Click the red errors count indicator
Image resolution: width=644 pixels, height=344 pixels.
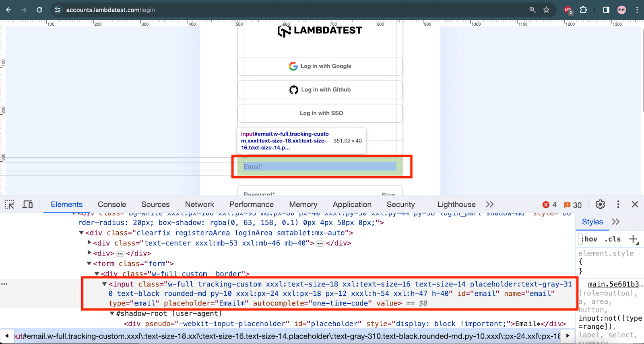click(549, 205)
